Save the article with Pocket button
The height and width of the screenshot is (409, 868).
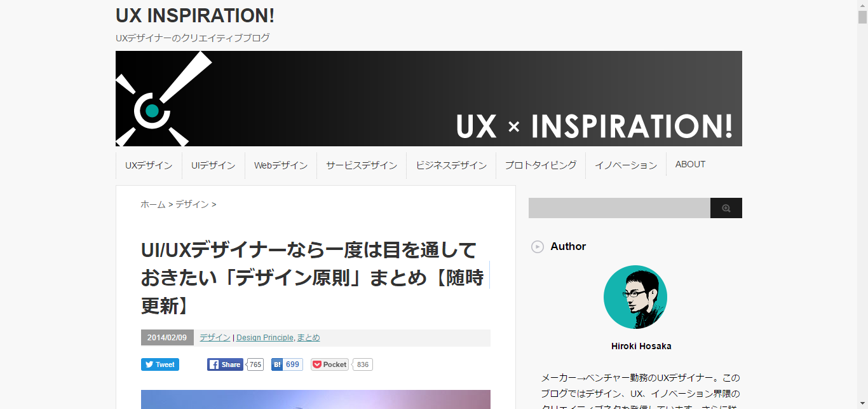(330, 364)
